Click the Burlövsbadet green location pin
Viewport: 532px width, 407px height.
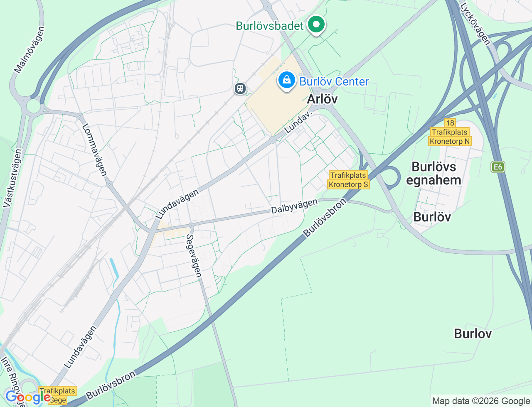pyautogui.click(x=316, y=25)
